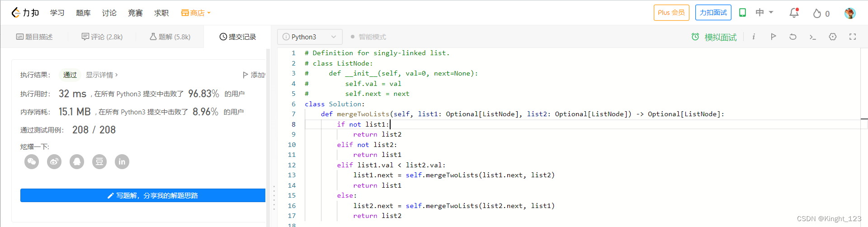Click the 写题解 share solution button
This screenshot has width=868, height=227.
coord(143,195)
